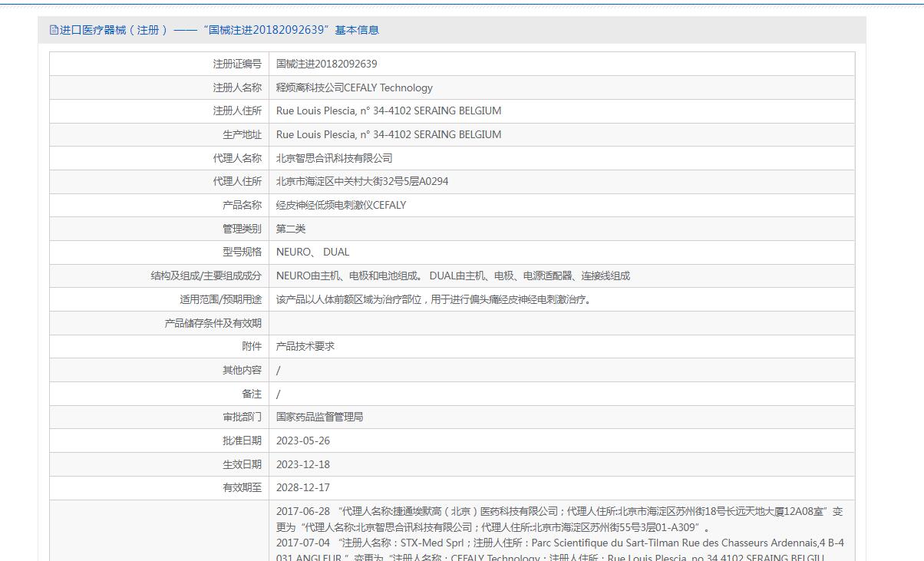
Task: Click the 注册人名称 label
Action: coord(237,87)
